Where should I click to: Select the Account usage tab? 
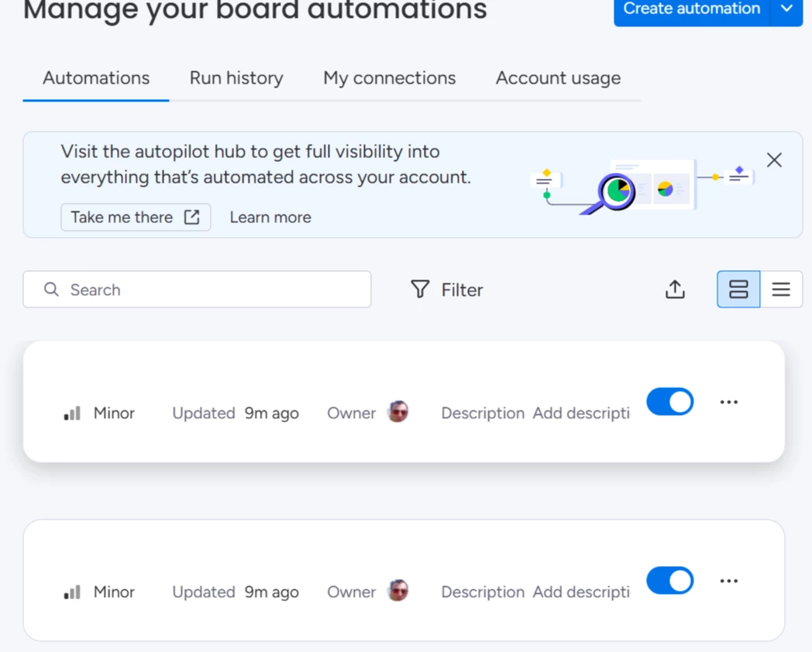[558, 78]
